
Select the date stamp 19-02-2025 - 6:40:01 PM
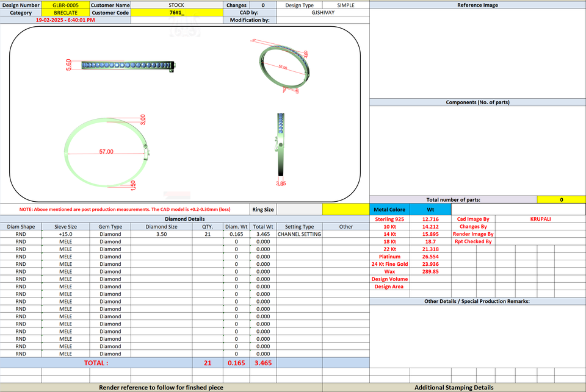pyautogui.click(x=65, y=20)
